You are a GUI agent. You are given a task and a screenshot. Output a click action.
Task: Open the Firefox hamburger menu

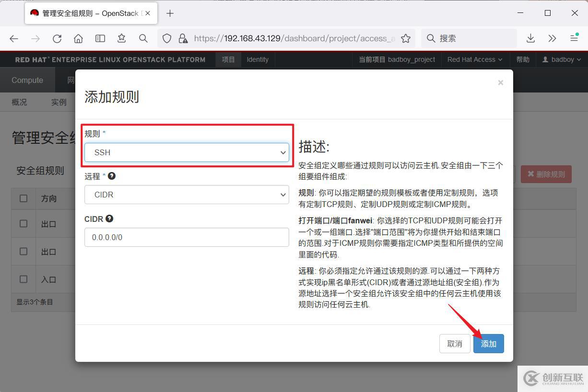click(x=574, y=38)
